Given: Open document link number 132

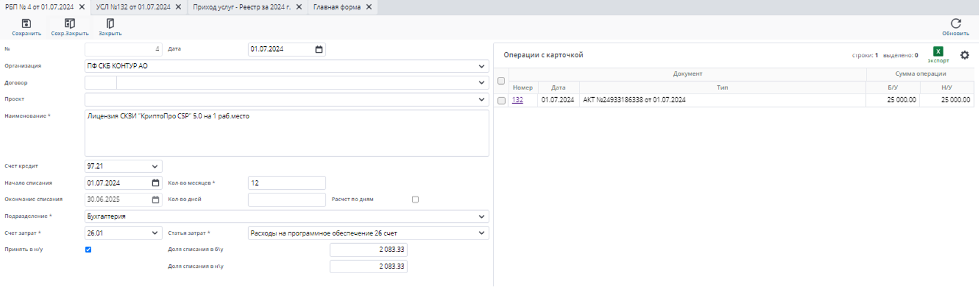Looking at the screenshot, I should (x=518, y=100).
